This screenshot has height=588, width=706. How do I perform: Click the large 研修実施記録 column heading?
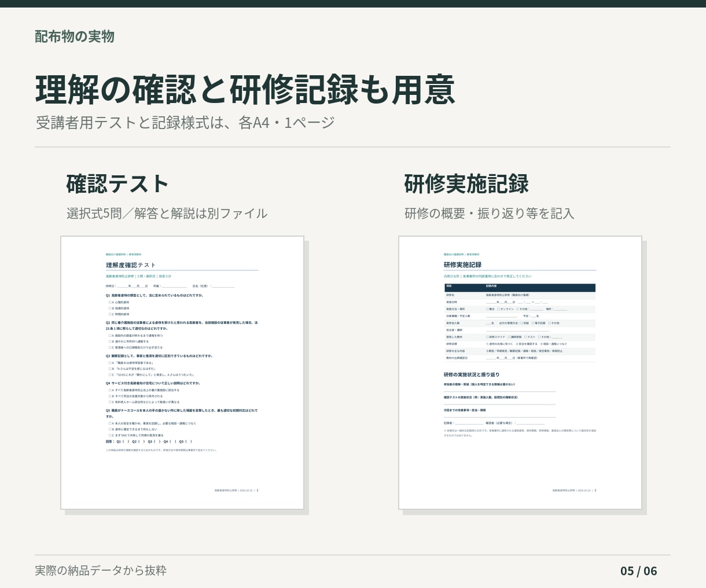[x=466, y=184]
